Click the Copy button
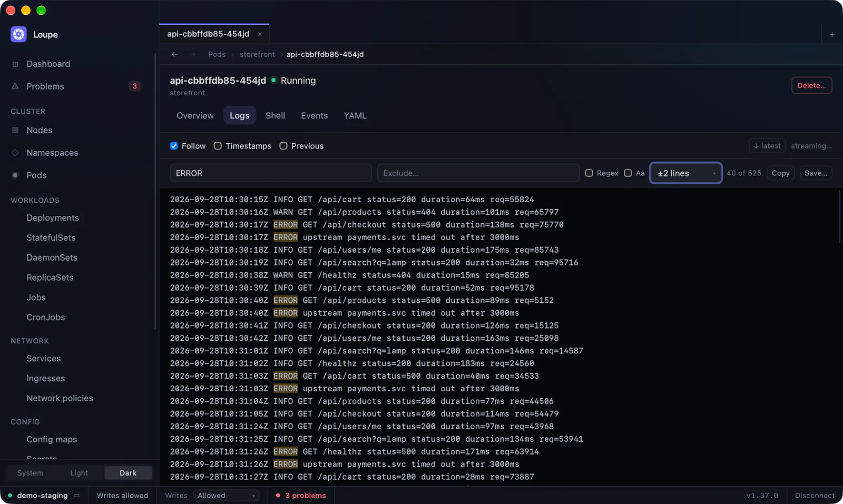843x504 pixels. 780,173
